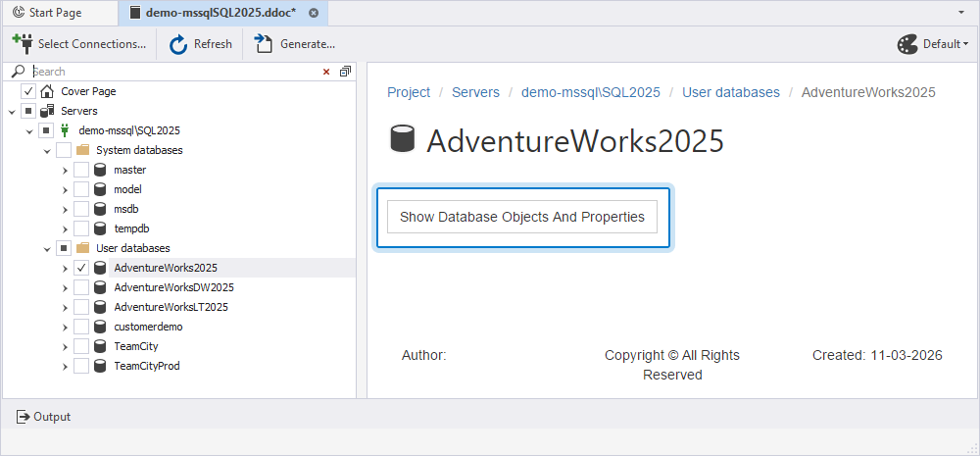
Task: Check the TeamCityProd checkbox
Action: 81,366
